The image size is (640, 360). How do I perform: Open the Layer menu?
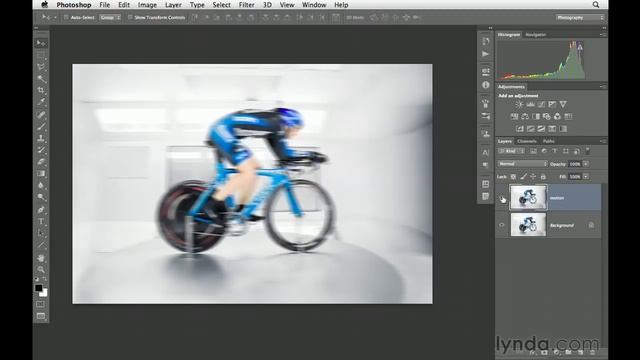173,5
